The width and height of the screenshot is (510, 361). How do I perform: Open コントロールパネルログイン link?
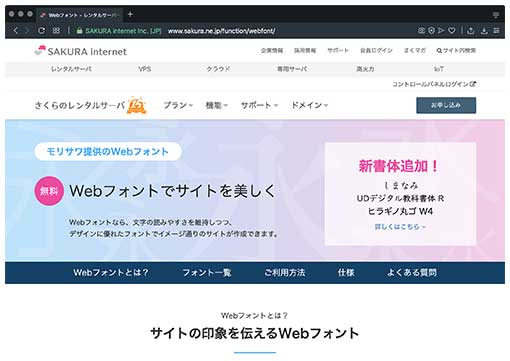434,84
